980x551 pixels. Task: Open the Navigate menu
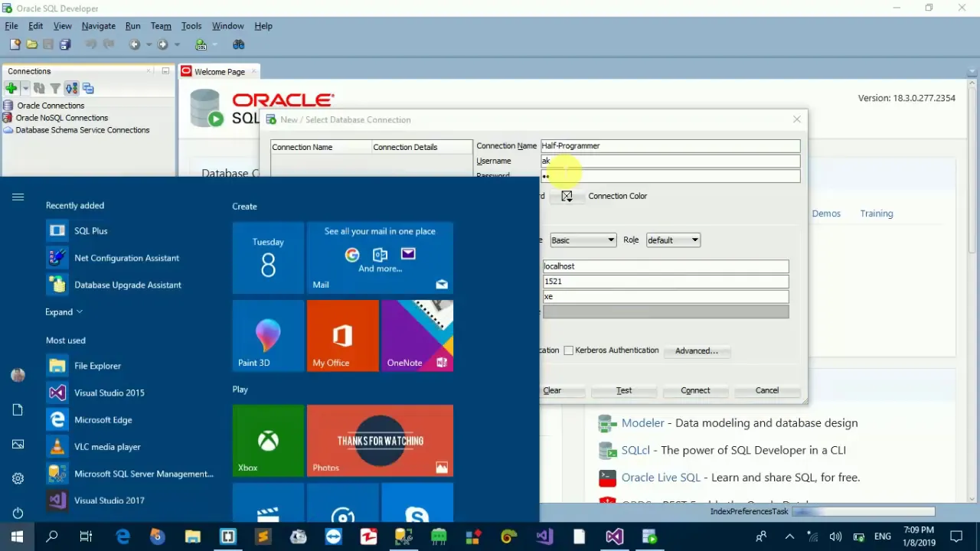(99, 26)
